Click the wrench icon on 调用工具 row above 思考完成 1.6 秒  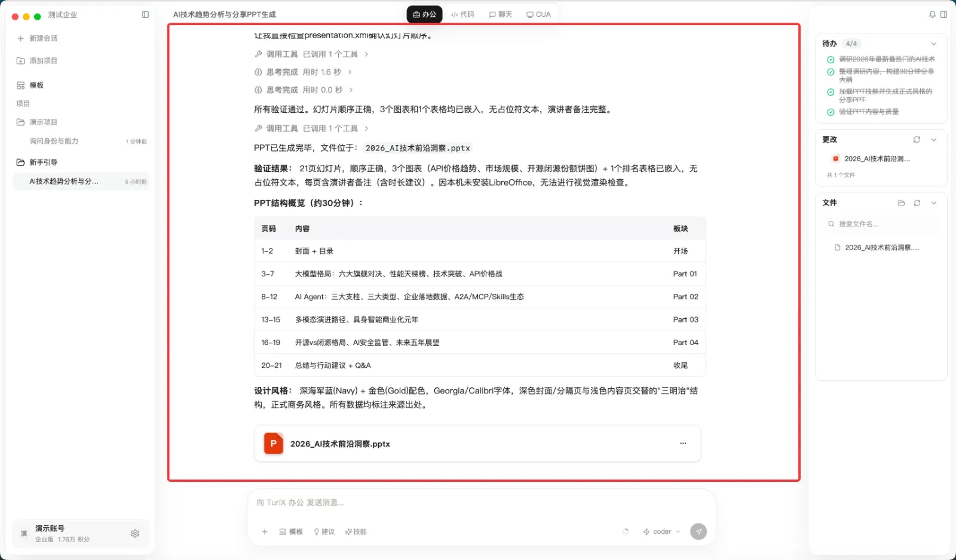259,54
